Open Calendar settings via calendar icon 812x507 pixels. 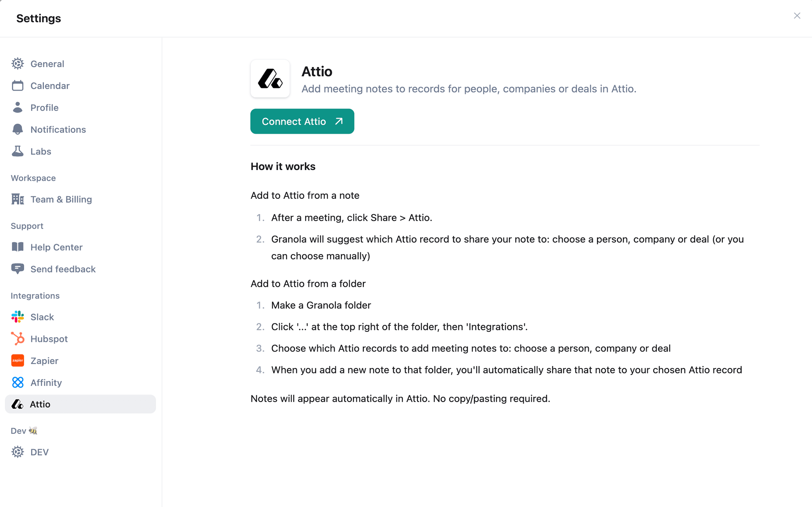(18, 86)
